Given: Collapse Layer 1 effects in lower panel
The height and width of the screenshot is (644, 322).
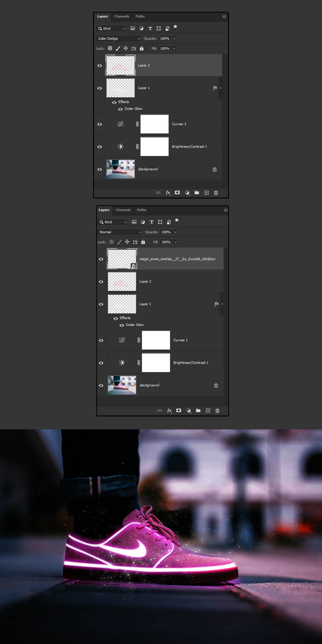Looking at the screenshot, I should pos(222,304).
